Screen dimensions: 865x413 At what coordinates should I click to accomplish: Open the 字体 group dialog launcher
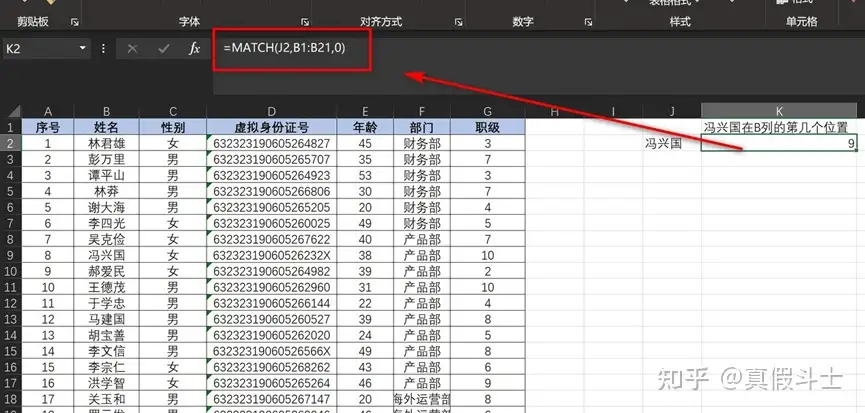point(303,21)
